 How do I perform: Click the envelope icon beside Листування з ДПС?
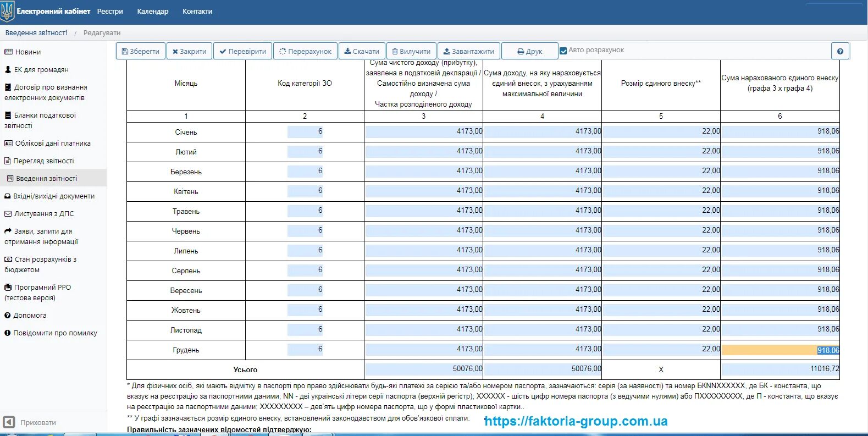8,213
